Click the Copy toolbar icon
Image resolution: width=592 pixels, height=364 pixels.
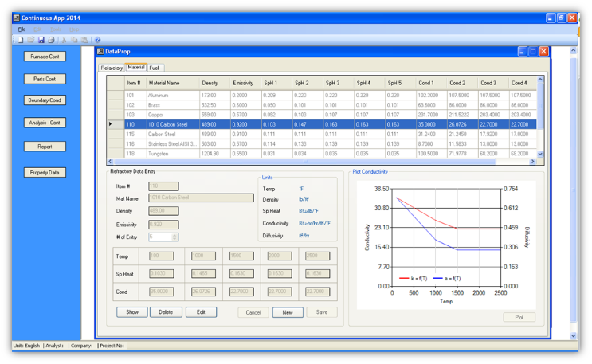[x=74, y=40]
